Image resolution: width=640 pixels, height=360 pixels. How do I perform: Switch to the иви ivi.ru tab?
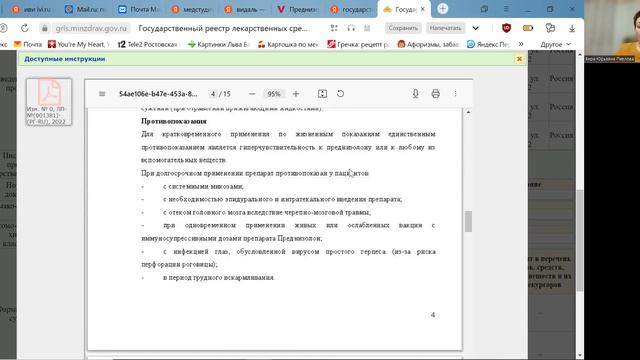(31, 9)
